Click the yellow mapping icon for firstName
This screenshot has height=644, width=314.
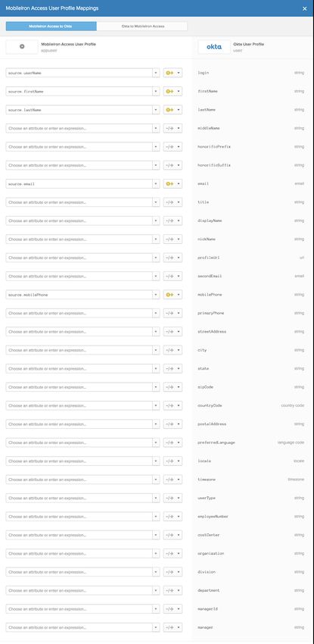(x=169, y=92)
